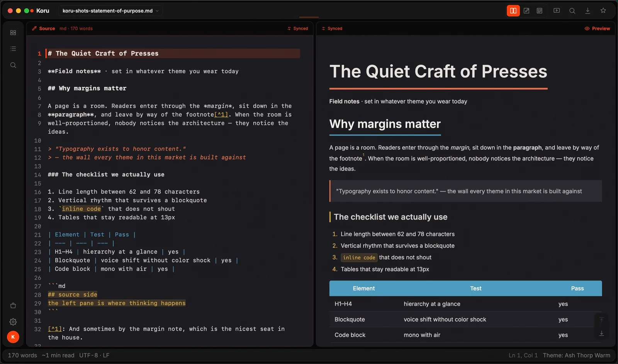Toggle Synced scroll in Preview pane
Image resolution: width=618 pixels, height=364 pixels.
(332, 29)
